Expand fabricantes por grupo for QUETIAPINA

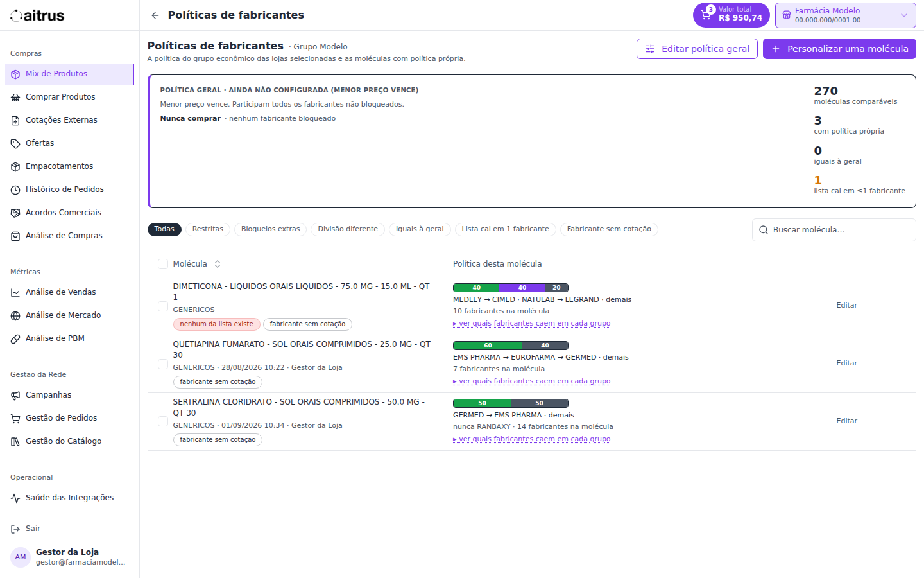pos(532,381)
